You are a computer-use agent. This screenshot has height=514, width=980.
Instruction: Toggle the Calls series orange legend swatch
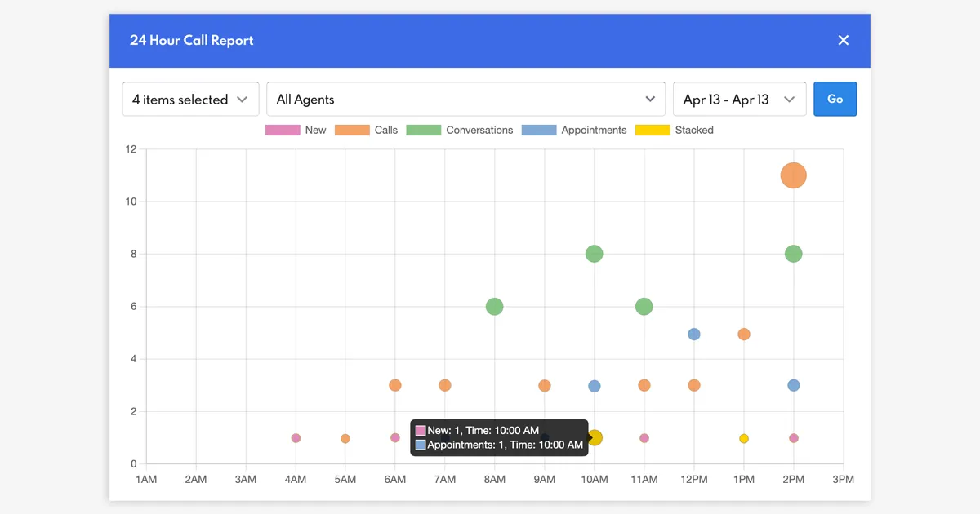pyautogui.click(x=352, y=130)
